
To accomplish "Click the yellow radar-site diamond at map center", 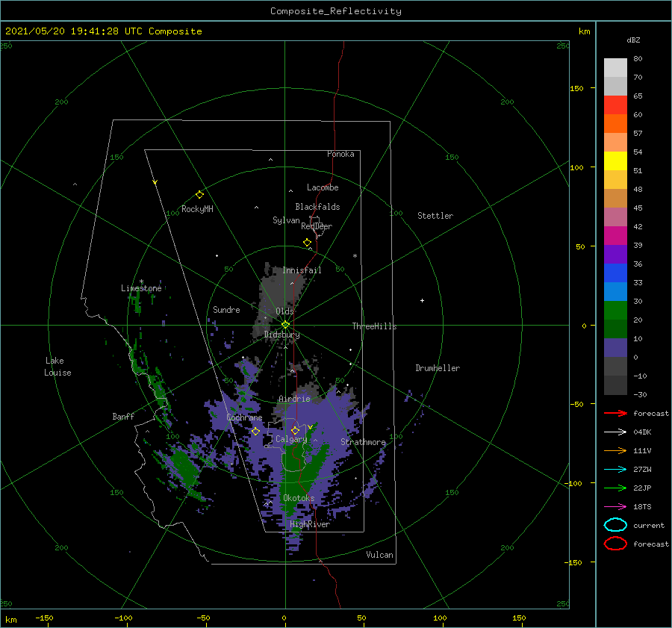I will (x=285, y=325).
